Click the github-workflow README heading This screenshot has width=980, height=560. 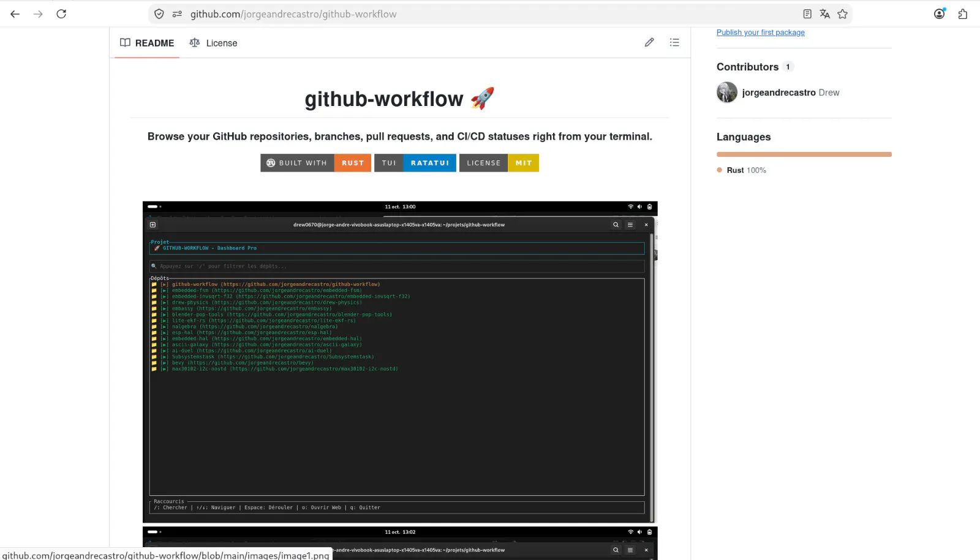399,99
